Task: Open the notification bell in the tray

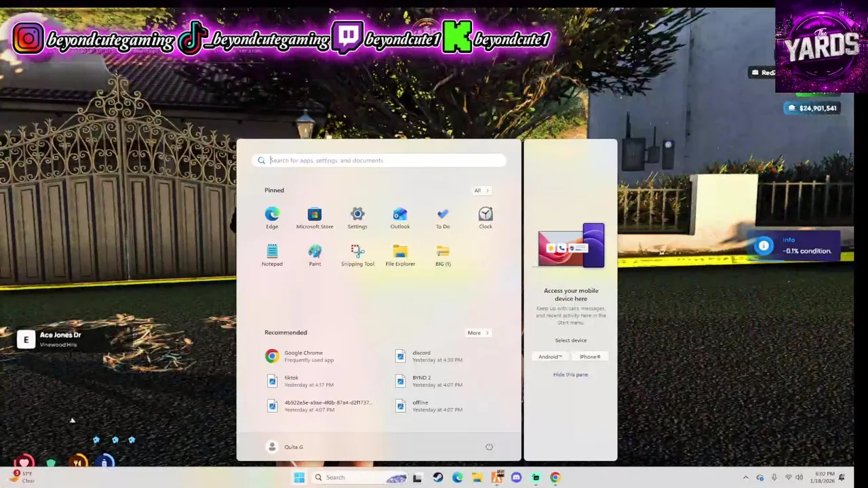Action: click(842, 478)
